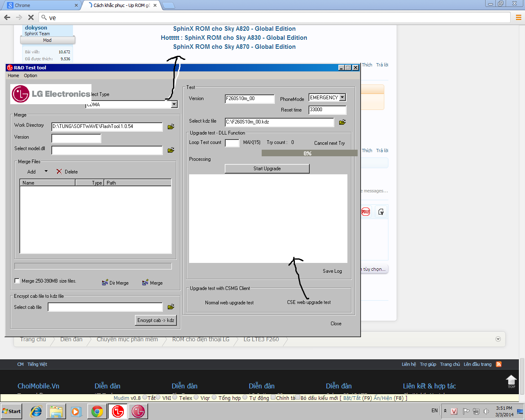Stop page loading in Chrome toolbar
Screen dimensions: 525x420
[x=31, y=17]
